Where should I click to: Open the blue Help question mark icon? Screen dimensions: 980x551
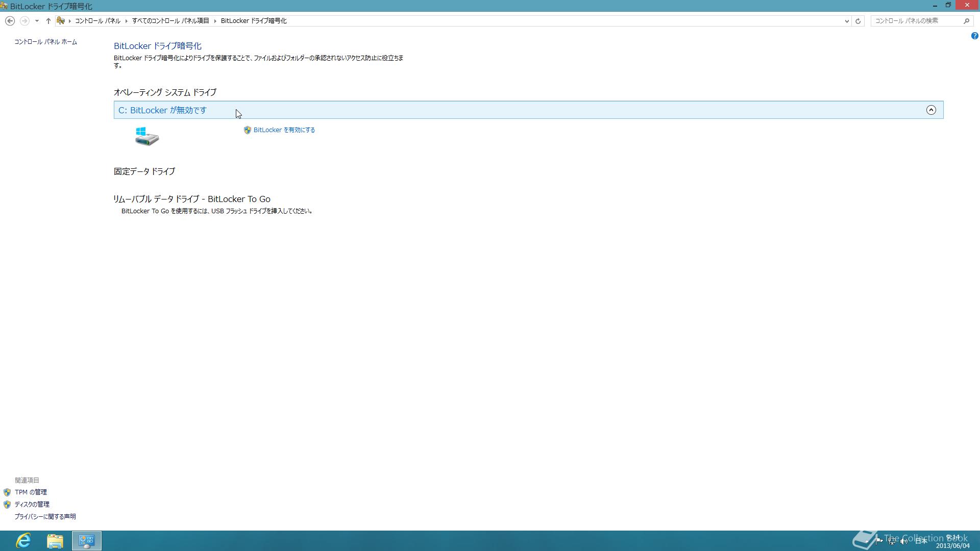[x=974, y=36]
